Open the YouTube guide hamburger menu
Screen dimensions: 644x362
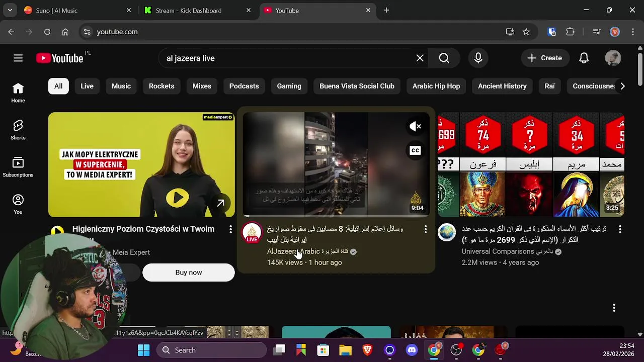point(18,58)
